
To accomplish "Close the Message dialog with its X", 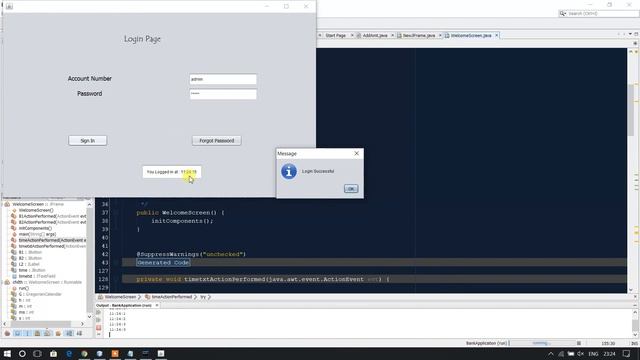I will click(356, 153).
